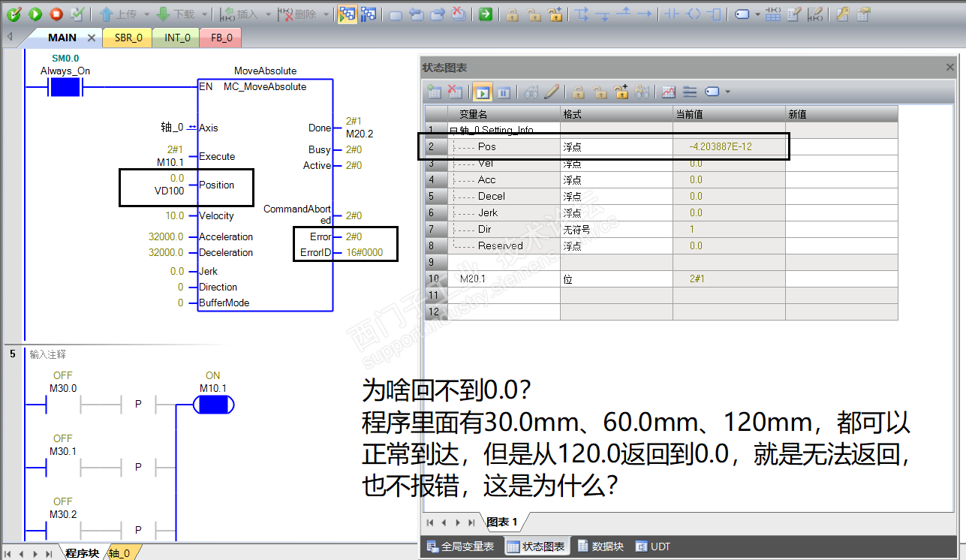The height and width of the screenshot is (560, 966).
Task: Click the SM0.0 Always_On contact
Action: tap(65, 88)
